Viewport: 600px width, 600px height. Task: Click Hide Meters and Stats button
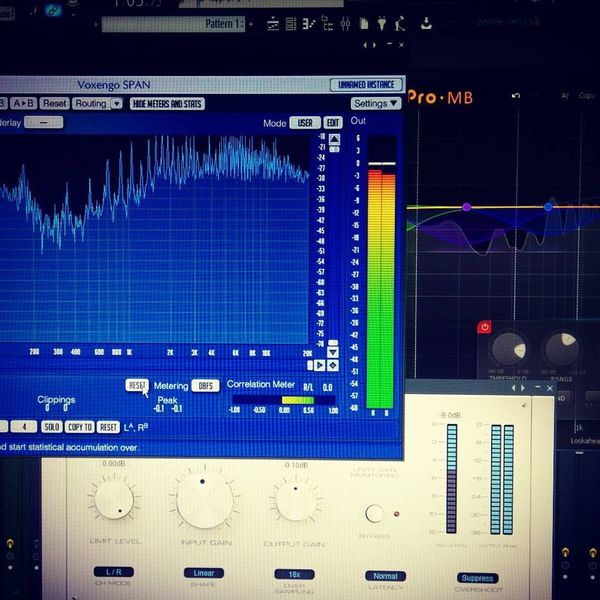click(167, 104)
